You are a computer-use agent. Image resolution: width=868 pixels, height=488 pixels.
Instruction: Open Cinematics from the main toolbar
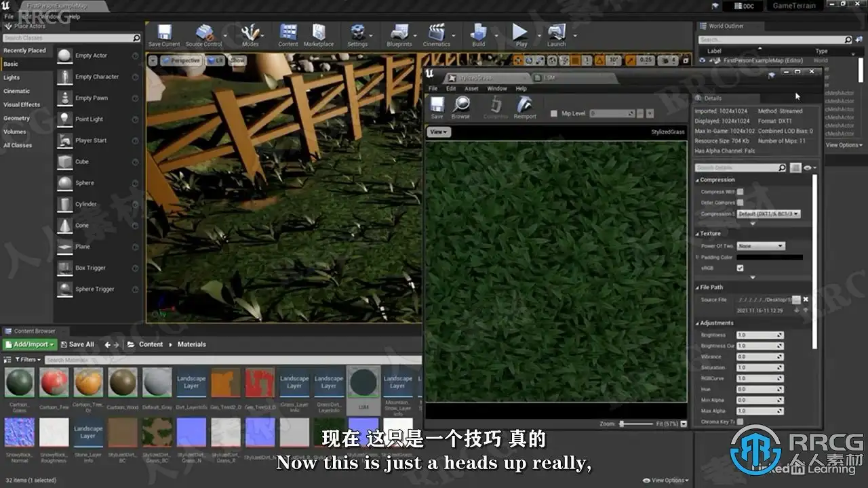click(x=437, y=36)
